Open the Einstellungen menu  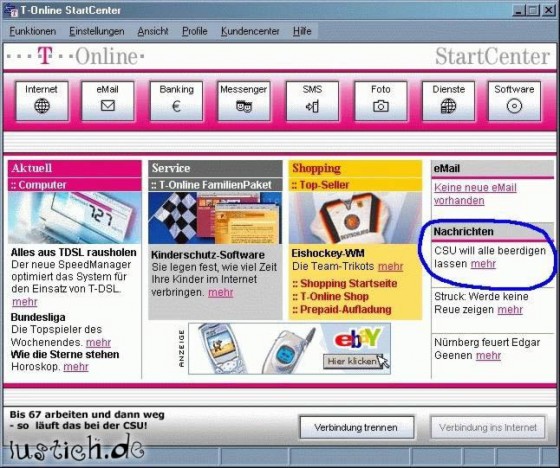point(97,31)
